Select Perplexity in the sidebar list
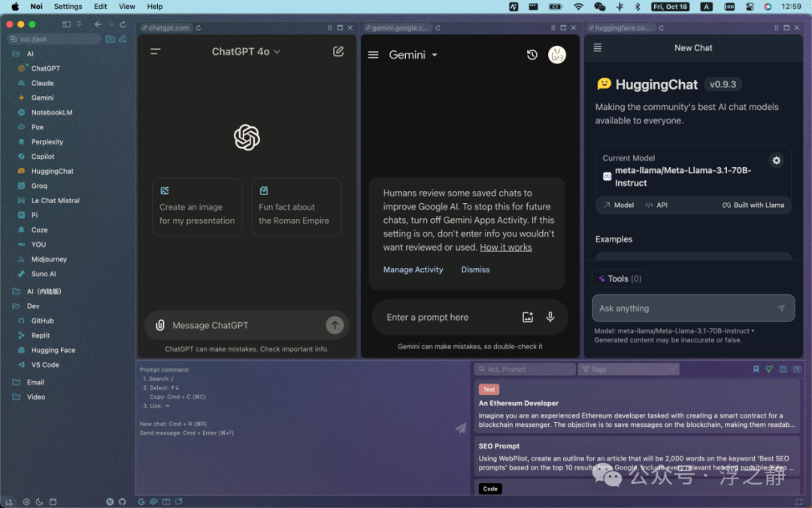 [47, 142]
